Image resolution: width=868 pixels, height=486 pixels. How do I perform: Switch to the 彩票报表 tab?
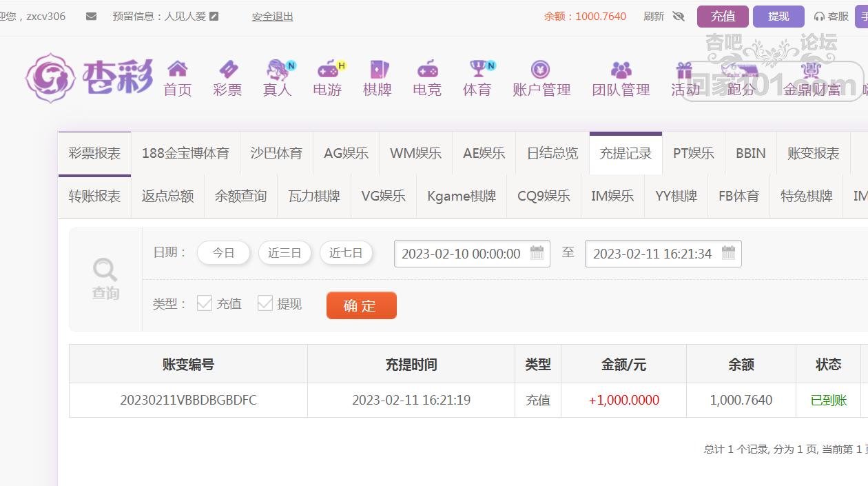click(94, 154)
